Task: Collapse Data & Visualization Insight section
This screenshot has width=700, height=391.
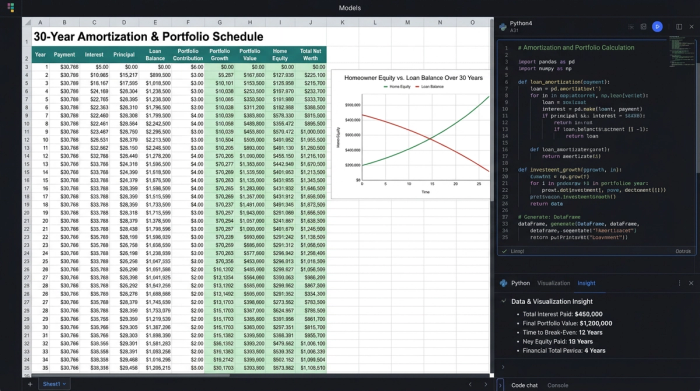Action: coord(504,301)
